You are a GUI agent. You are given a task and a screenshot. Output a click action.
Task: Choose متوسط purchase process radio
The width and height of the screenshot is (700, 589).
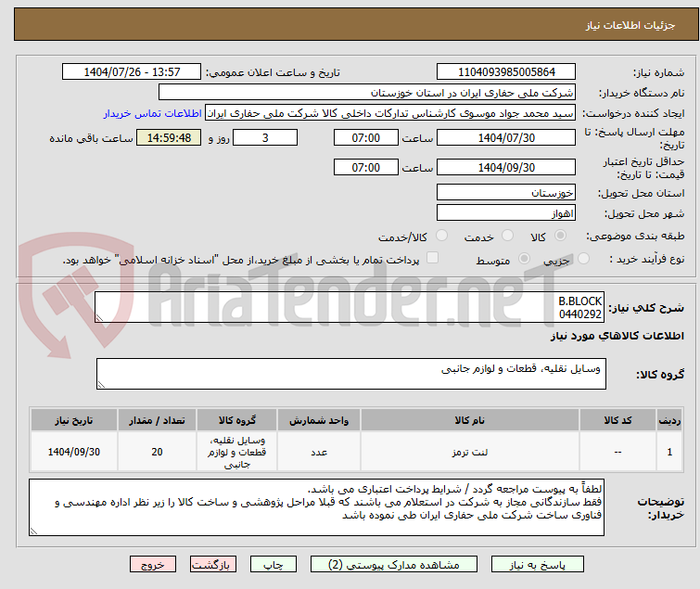coord(524,259)
